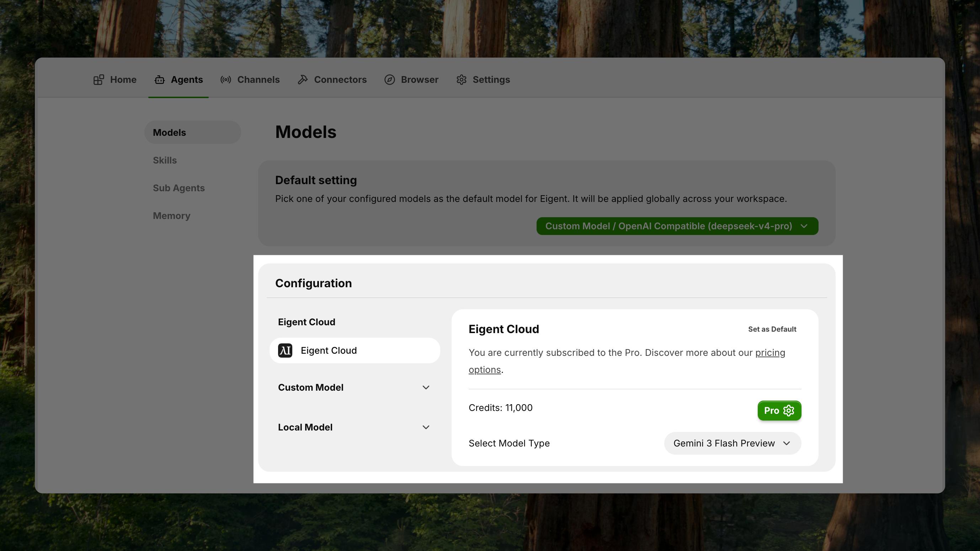Screen dimensions: 980x551
Task: Expand the Local Model section
Action: click(355, 427)
